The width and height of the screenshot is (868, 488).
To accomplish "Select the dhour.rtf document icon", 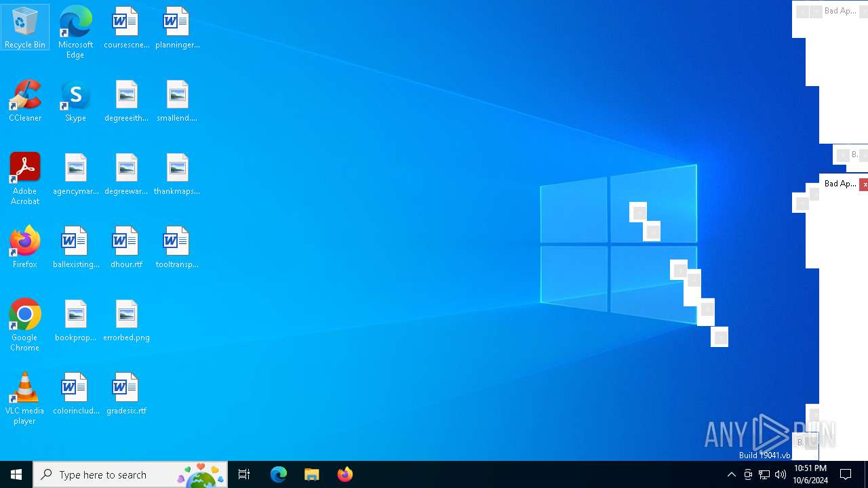I will (x=126, y=247).
